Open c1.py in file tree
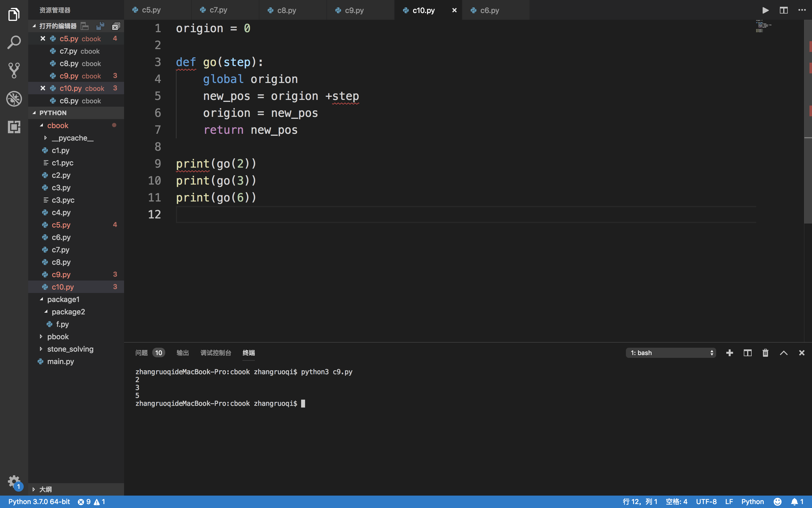812x508 pixels. (76, 150)
